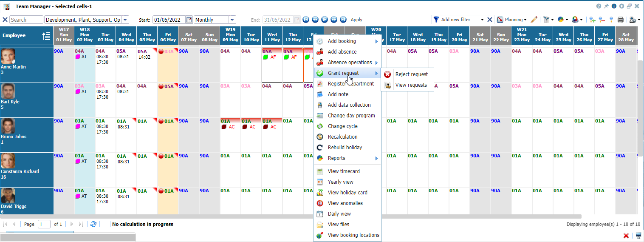The height and width of the screenshot is (242, 644).
Task: Expand the department selection dropdown
Action: (x=125, y=20)
